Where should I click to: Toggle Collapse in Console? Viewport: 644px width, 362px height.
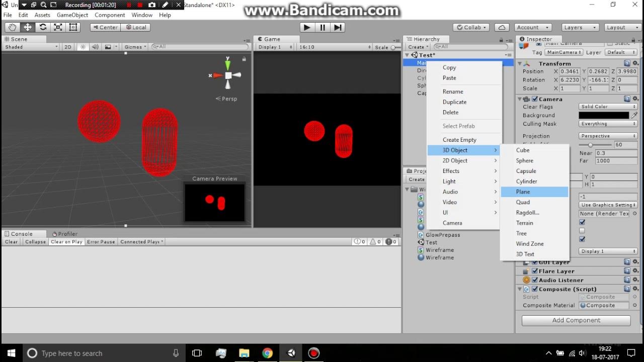[x=35, y=242]
